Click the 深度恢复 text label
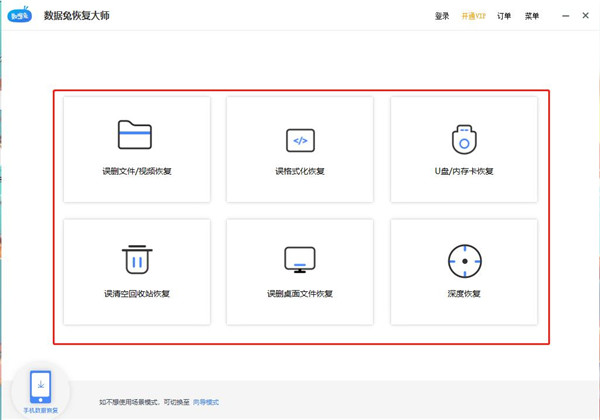 [x=463, y=294]
